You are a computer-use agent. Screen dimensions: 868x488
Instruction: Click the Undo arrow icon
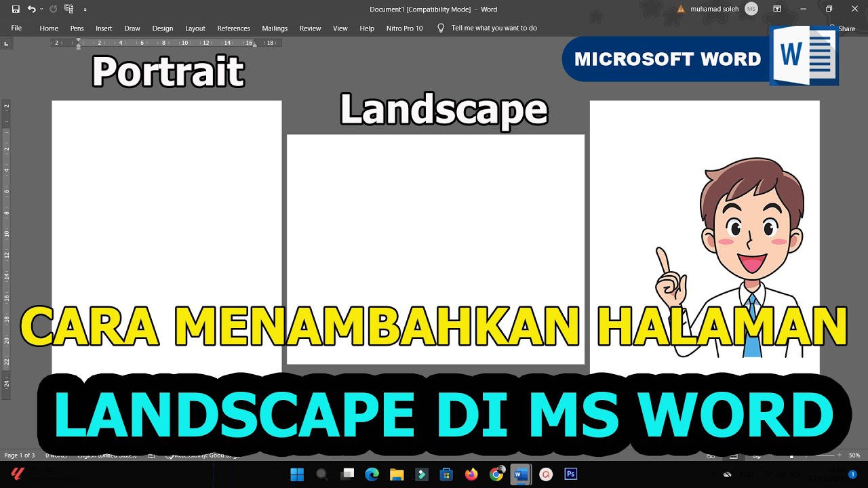coord(31,9)
